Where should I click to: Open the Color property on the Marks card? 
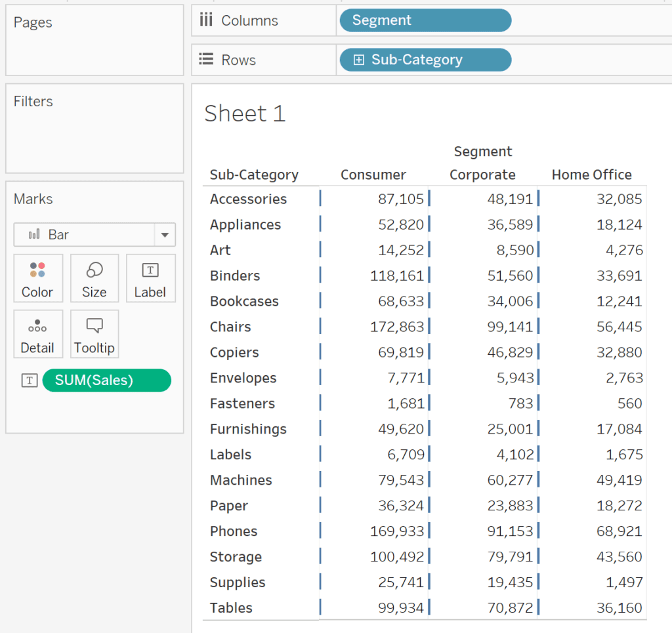[37, 278]
